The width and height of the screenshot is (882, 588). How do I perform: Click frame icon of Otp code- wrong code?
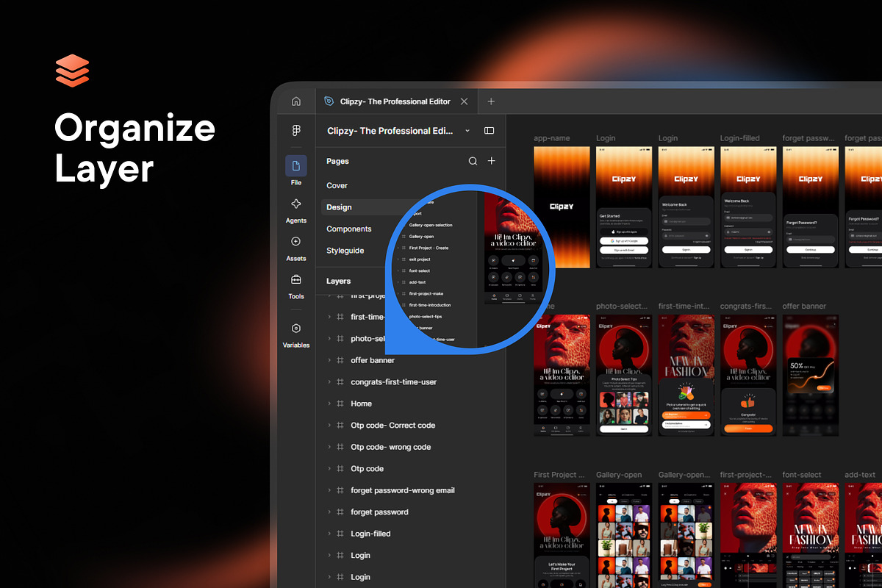(340, 447)
